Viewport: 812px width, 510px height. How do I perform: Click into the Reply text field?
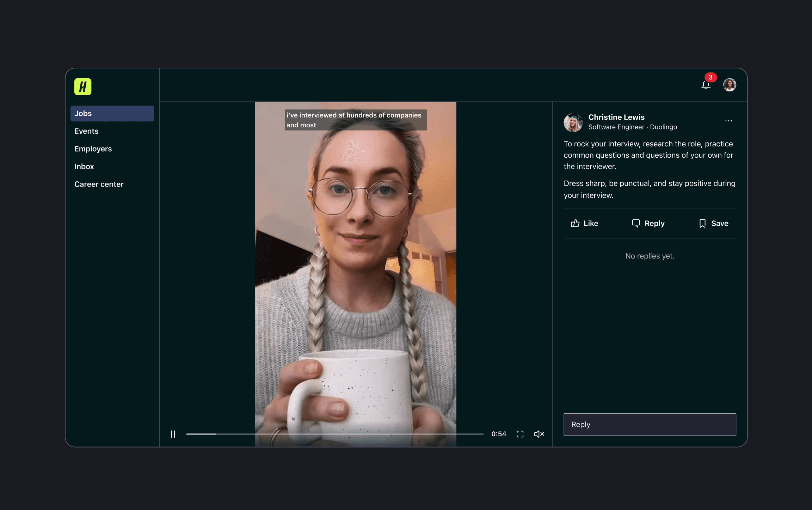click(x=650, y=424)
